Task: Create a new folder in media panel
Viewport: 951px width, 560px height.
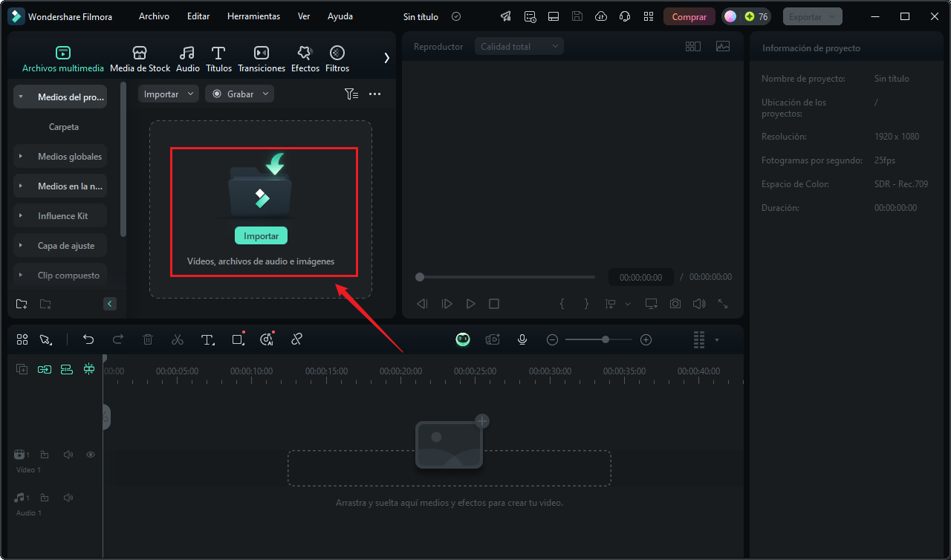Action: 22,304
